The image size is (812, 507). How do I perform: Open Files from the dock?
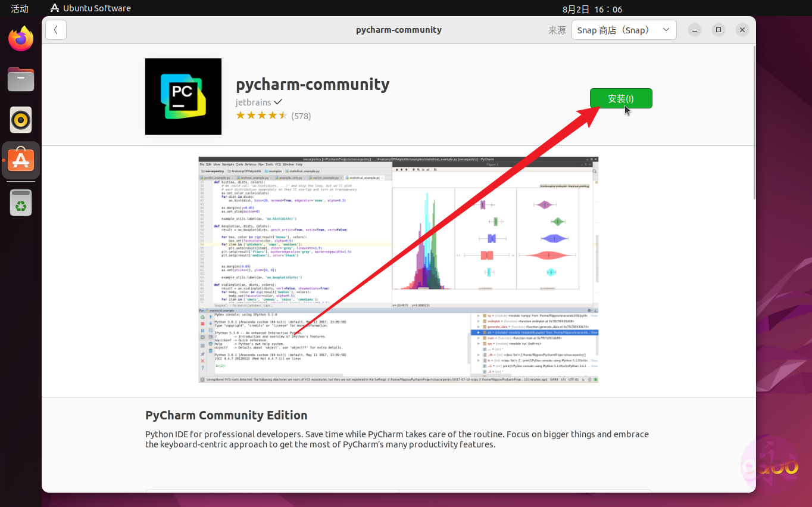[x=21, y=79]
